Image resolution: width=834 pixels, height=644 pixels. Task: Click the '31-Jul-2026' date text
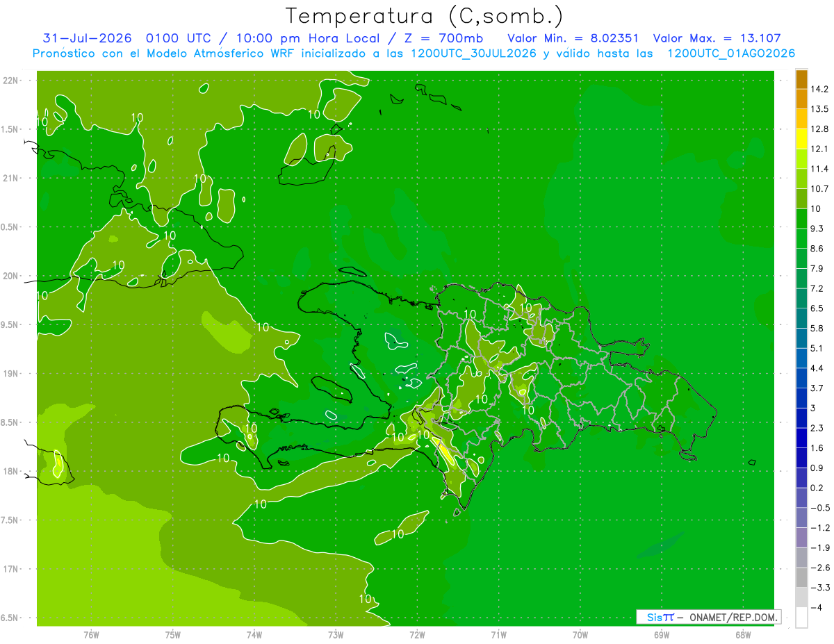(x=87, y=38)
